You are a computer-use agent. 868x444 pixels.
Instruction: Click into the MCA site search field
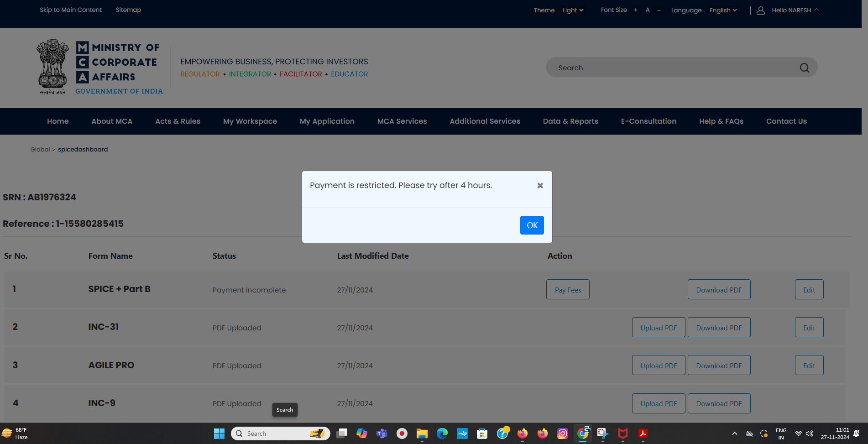671,68
